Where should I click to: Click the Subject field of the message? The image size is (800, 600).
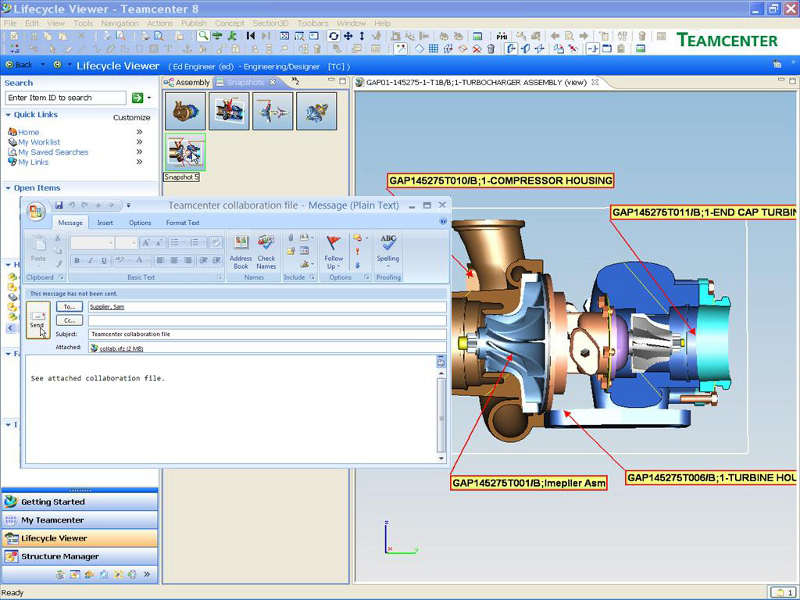click(x=267, y=334)
